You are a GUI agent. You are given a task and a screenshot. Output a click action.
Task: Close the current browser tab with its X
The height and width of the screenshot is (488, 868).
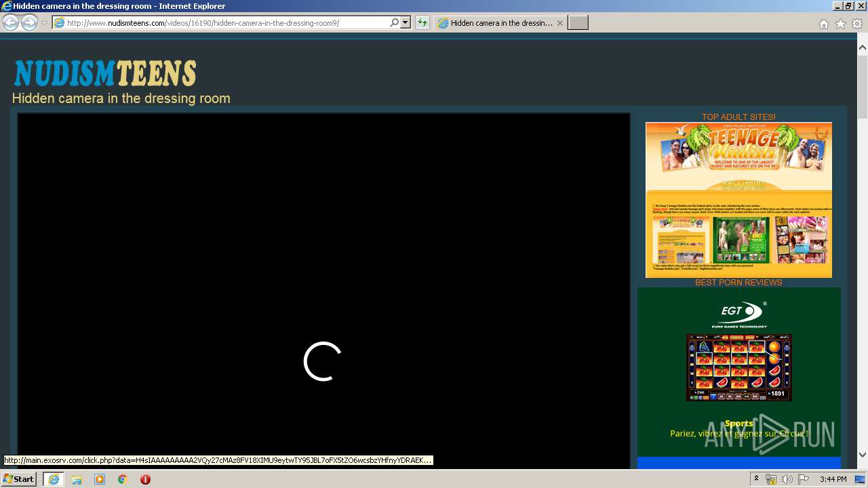(x=559, y=23)
